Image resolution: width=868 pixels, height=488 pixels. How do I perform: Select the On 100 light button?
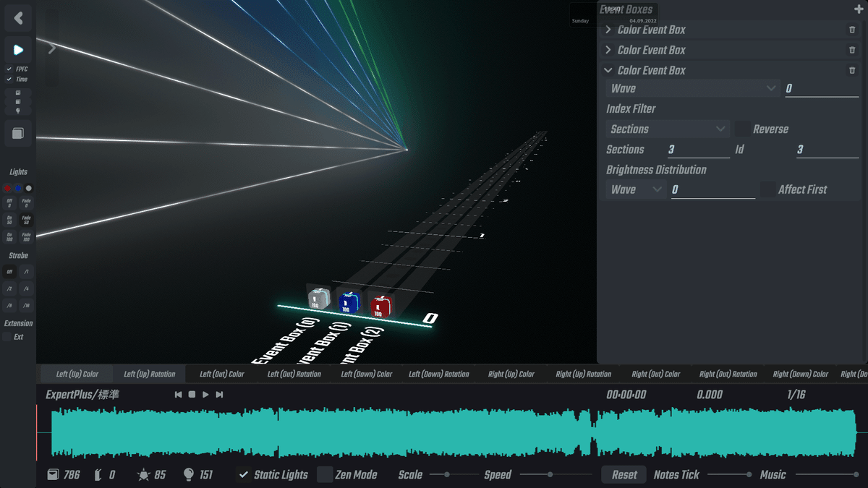point(9,236)
